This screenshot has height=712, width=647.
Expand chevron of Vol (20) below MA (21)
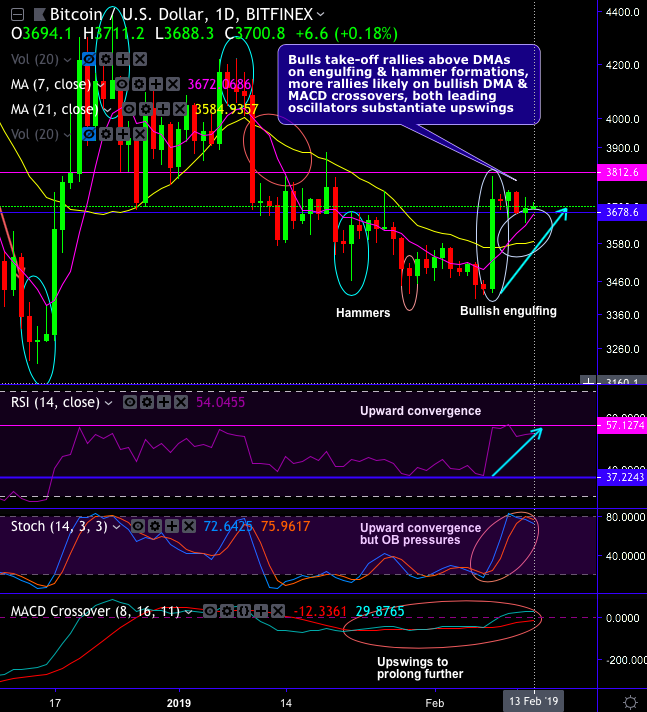68,135
